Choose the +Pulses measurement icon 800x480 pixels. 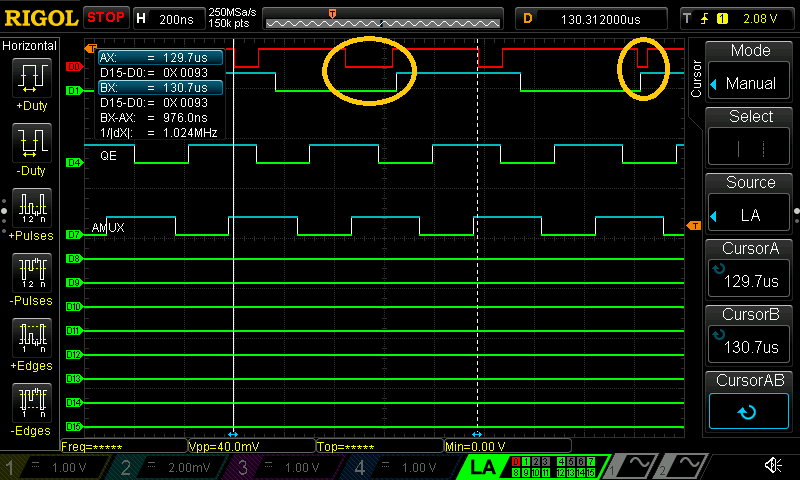coord(33,207)
